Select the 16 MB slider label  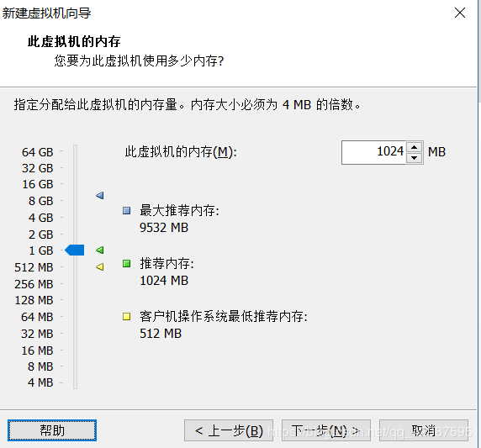coord(37,350)
